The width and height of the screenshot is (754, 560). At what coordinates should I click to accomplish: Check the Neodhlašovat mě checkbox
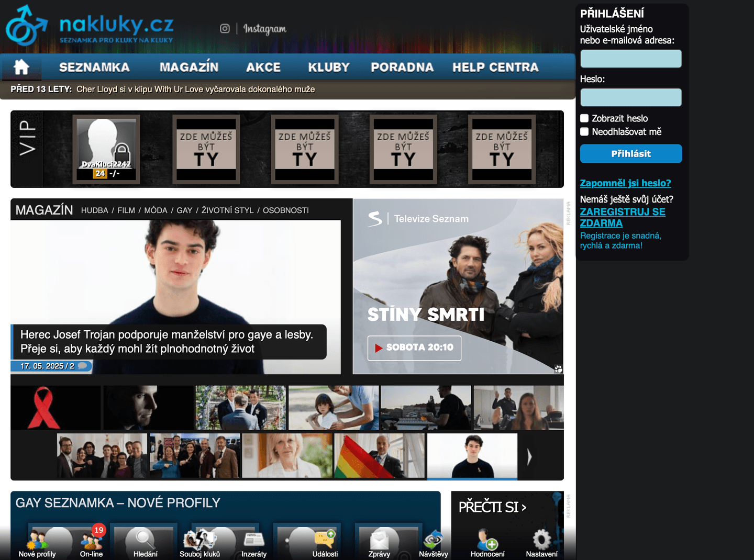pyautogui.click(x=584, y=132)
